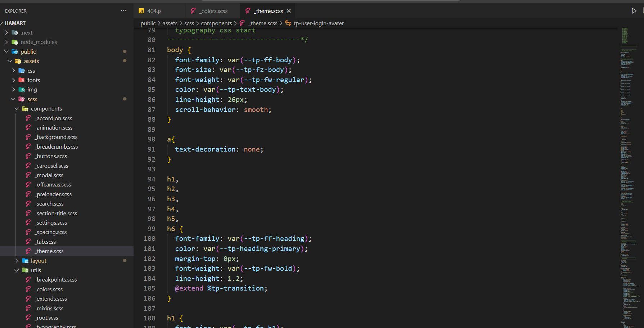Place cursor on '@extend %tp-transition;' line
The image size is (644, 328).
(221, 288)
